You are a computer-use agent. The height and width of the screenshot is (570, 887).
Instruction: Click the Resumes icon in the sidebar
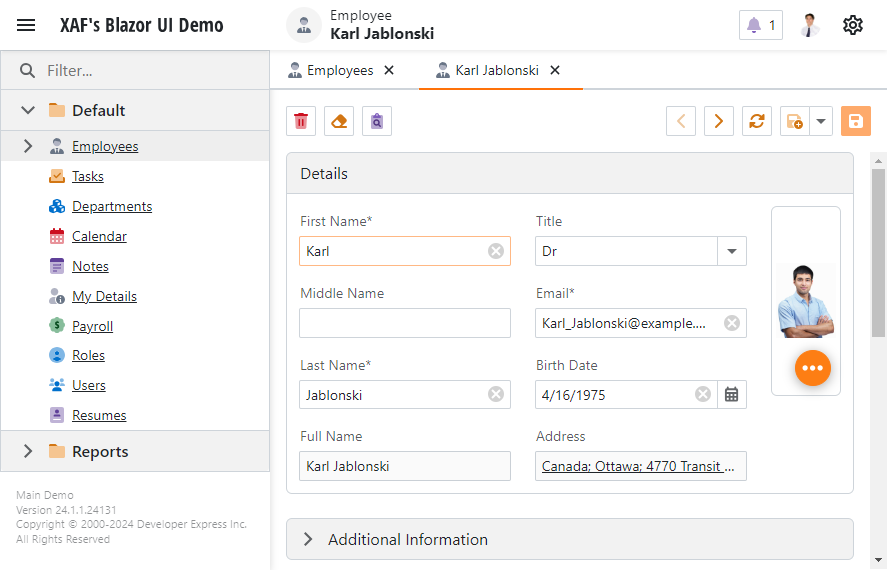point(57,415)
